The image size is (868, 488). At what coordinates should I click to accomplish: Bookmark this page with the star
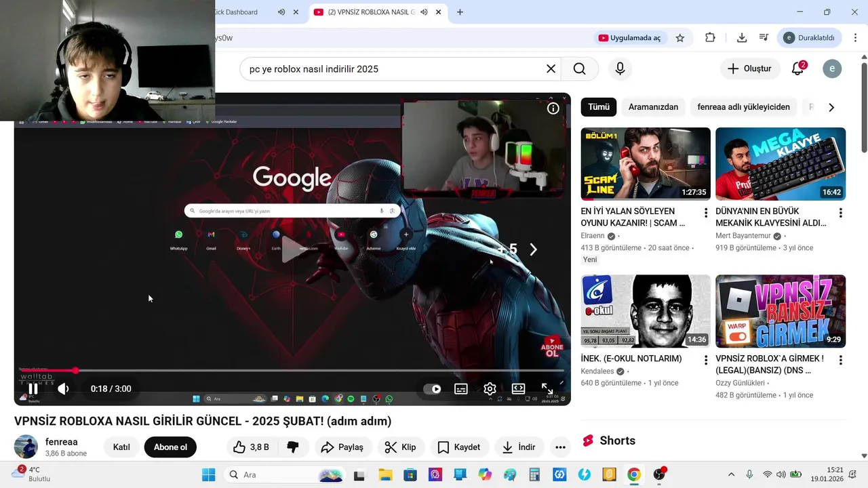click(680, 38)
